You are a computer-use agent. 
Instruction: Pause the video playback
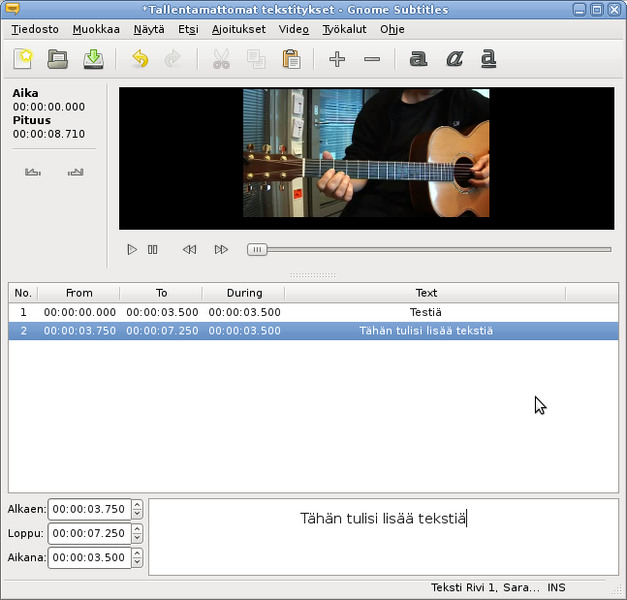(153, 250)
